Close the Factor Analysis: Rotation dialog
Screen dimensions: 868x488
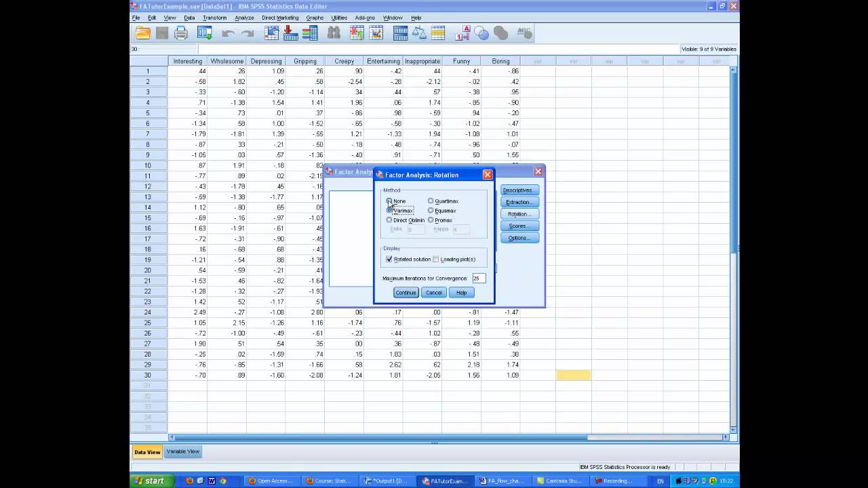tap(487, 175)
